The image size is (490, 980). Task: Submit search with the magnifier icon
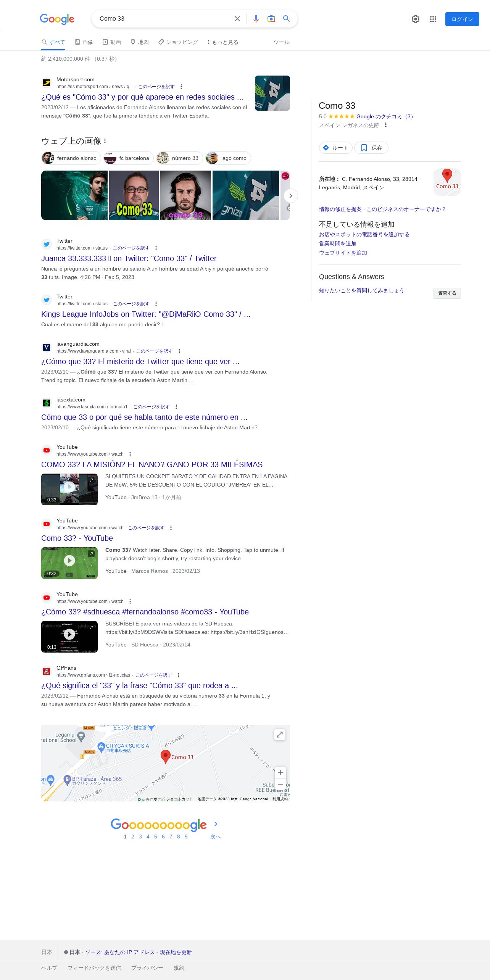[x=286, y=19]
